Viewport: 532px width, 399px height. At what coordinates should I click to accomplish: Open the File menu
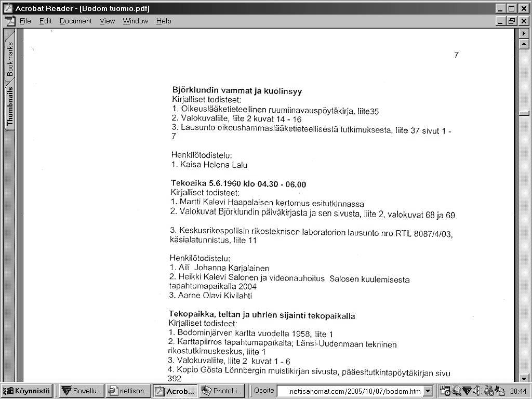click(25, 21)
